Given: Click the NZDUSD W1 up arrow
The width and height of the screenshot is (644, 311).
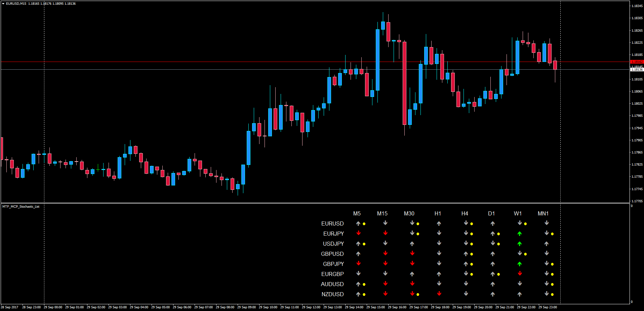Looking at the screenshot, I should click(x=520, y=294).
